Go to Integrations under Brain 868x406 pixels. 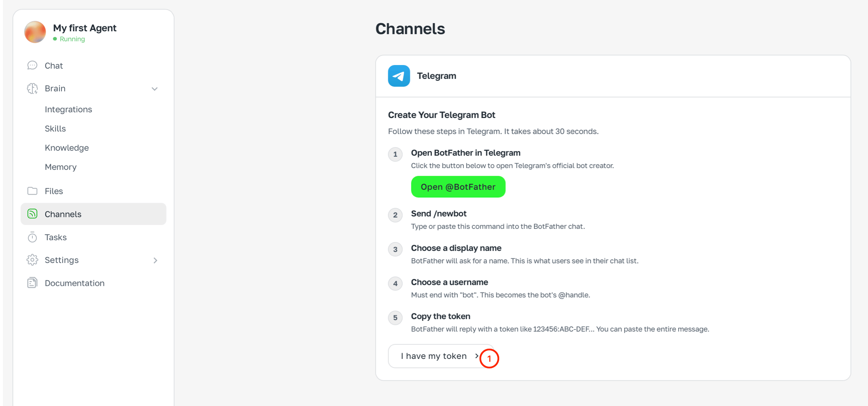point(68,109)
